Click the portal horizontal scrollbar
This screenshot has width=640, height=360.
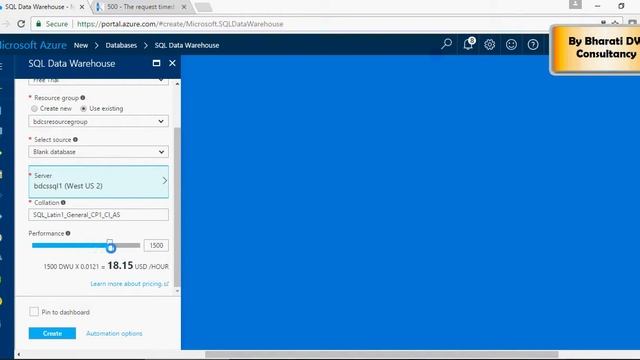tap(381, 354)
